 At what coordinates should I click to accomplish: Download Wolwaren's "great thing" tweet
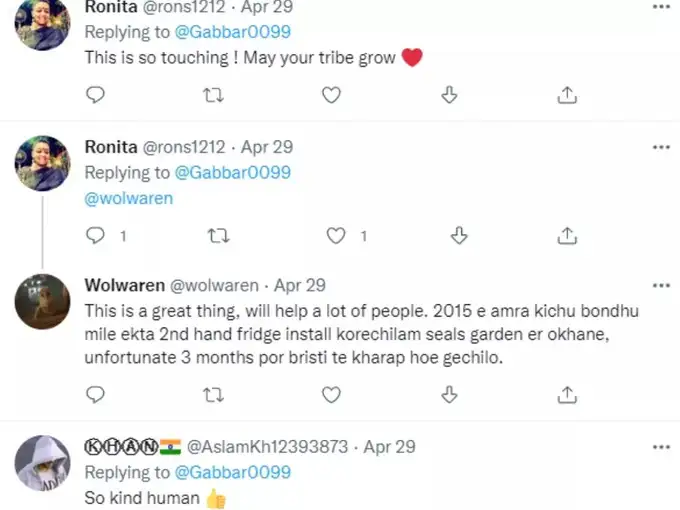(x=449, y=396)
